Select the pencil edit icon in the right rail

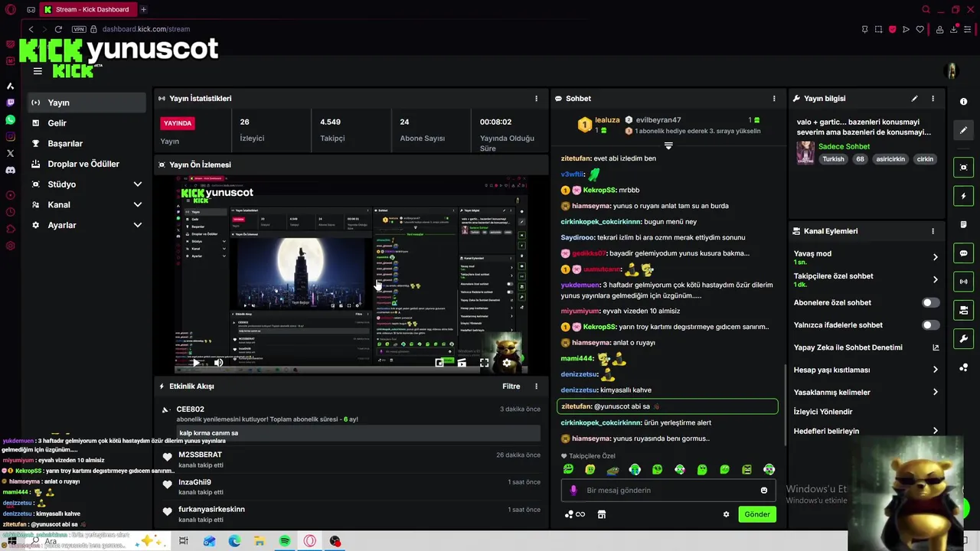tap(963, 130)
